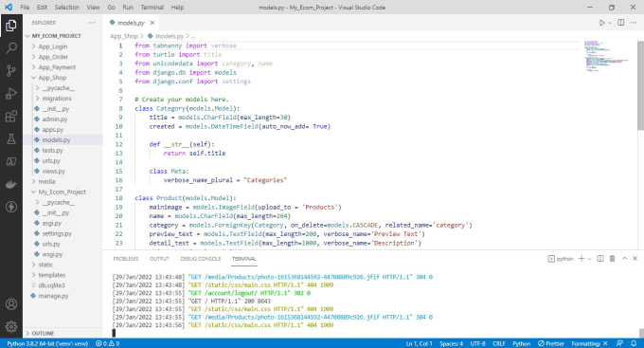The image size is (644, 348).
Task: Toggle Formatting status in status bar
Action: [x=589, y=343]
